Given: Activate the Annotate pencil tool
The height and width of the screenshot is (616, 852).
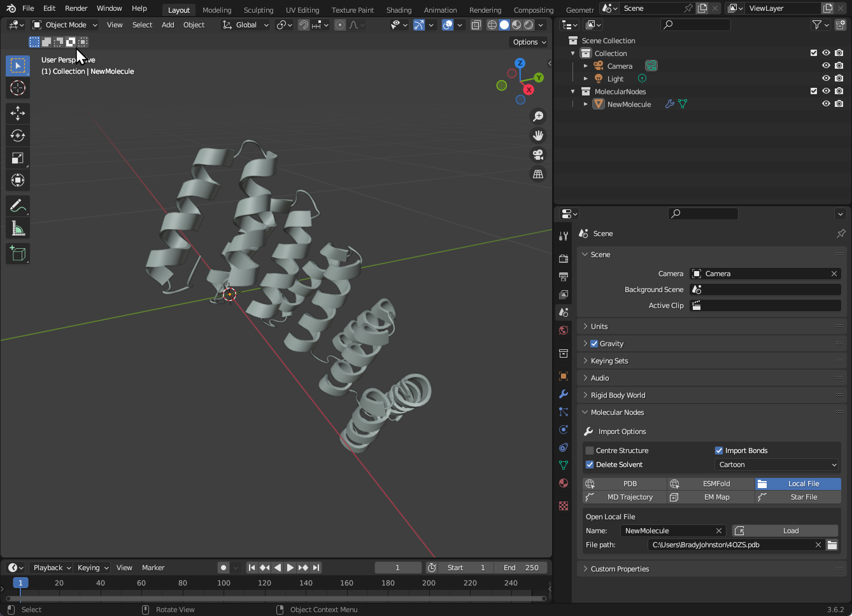Looking at the screenshot, I should pos(18,206).
